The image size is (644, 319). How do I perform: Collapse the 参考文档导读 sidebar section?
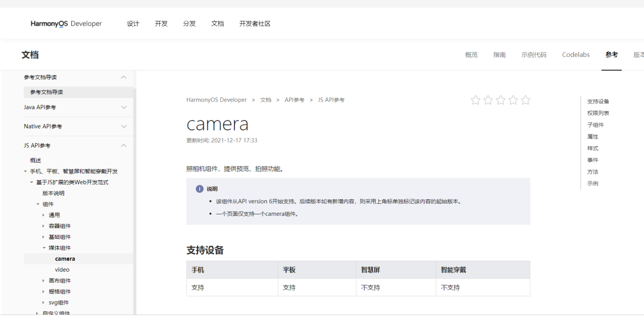click(x=124, y=77)
